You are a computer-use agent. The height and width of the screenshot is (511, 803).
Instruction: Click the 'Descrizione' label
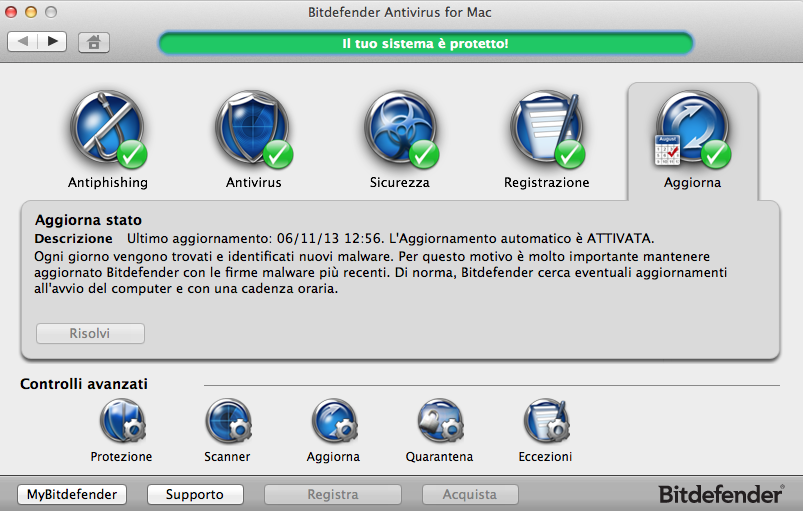click(73, 239)
